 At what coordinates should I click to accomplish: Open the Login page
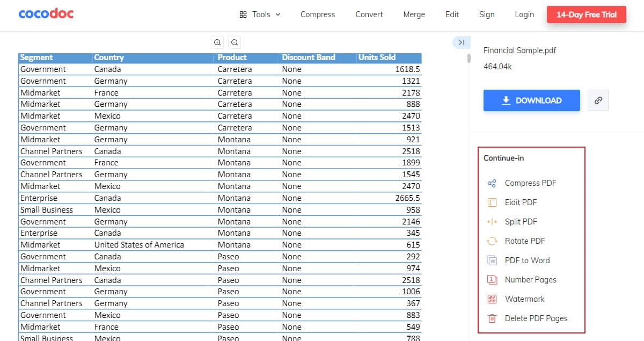pos(524,14)
